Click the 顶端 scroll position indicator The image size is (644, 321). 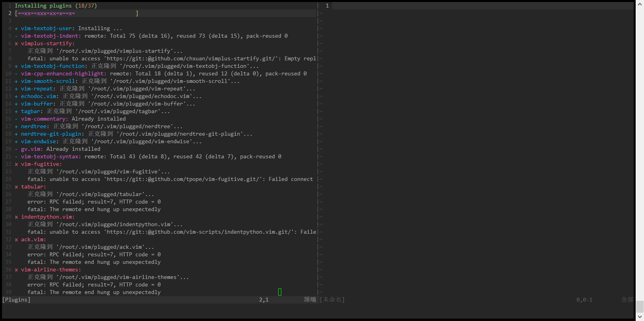tap(310, 300)
